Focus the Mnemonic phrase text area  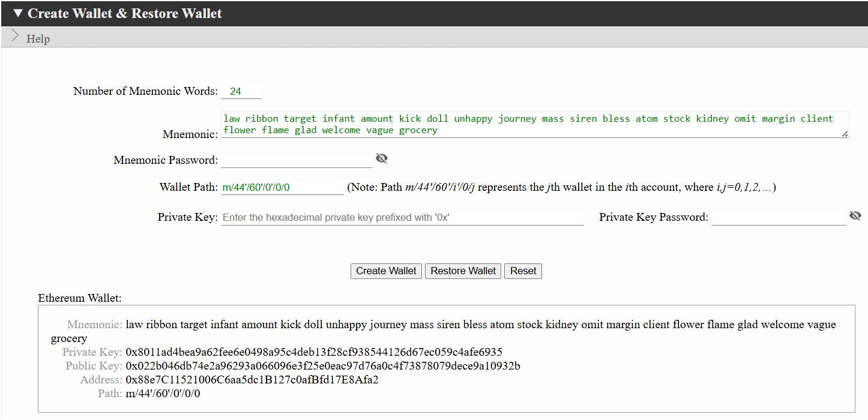534,124
